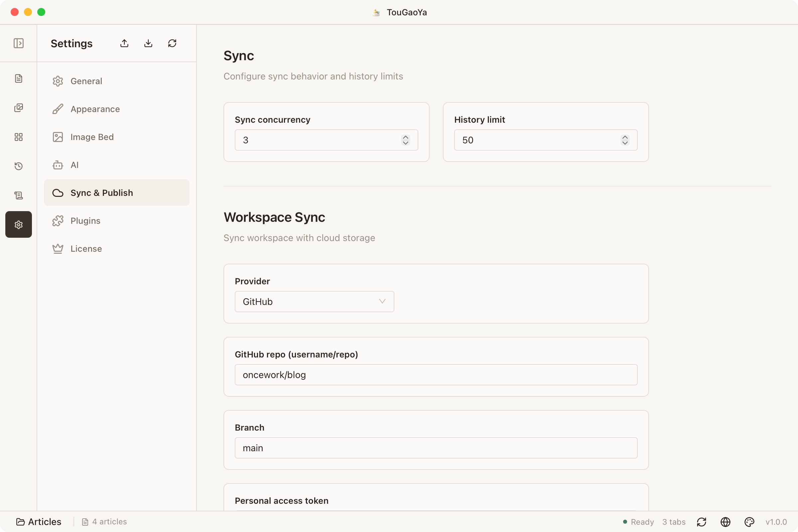The height and width of the screenshot is (532, 798).
Task: Open the history clock icon in left rail
Action: point(19,166)
